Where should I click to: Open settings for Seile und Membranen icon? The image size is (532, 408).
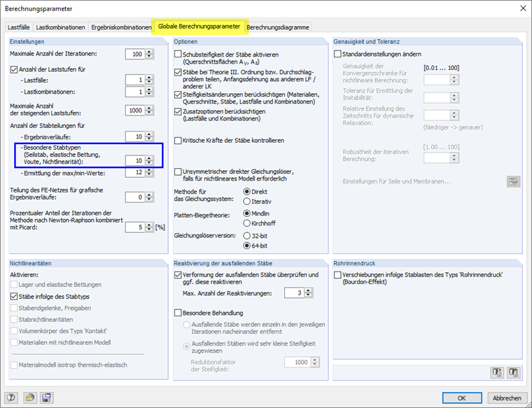[514, 181]
